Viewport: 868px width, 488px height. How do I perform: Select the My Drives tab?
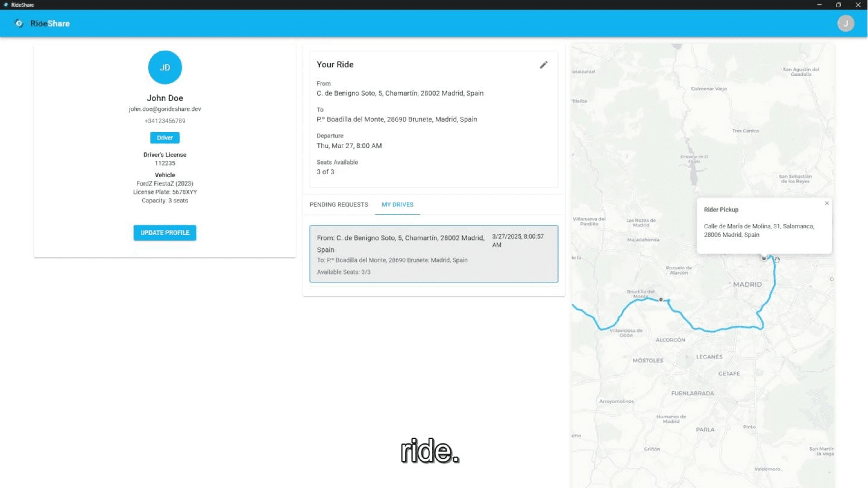tap(397, 205)
